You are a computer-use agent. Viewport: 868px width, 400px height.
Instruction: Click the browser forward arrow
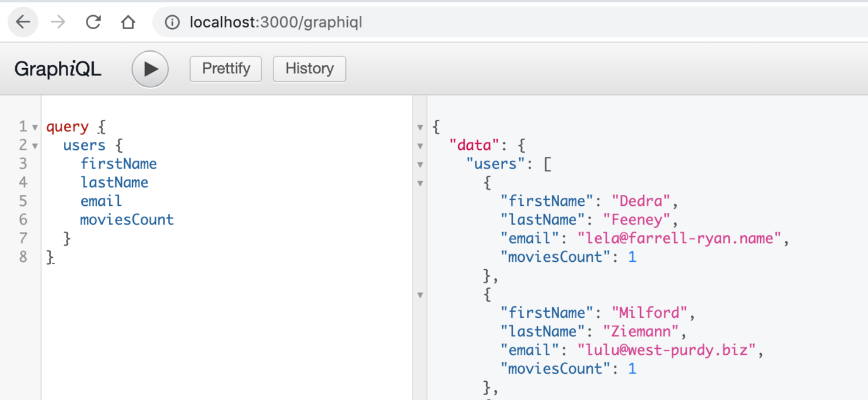[58, 23]
